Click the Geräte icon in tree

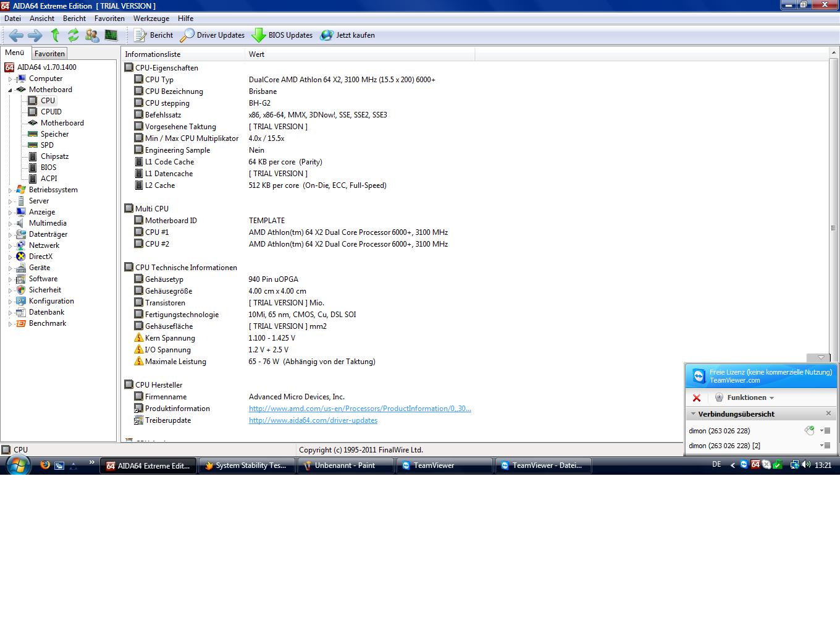click(x=21, y=268)
